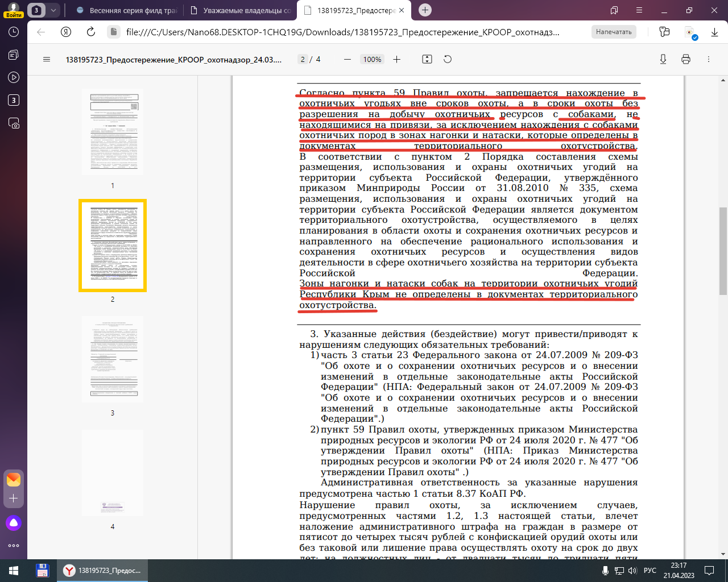Click the 'Напечатать' button
Image resolution: width=728 pixels, height=582 pixels.
pos(614,32)
